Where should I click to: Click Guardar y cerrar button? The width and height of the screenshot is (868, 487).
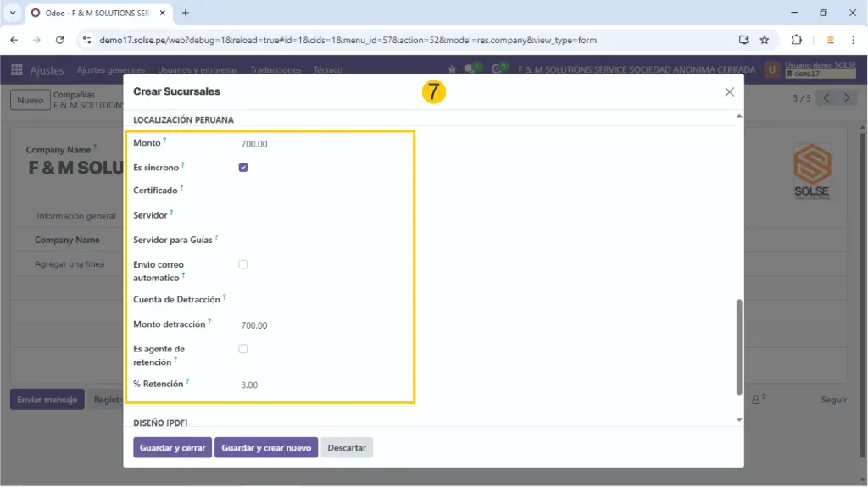172,447
